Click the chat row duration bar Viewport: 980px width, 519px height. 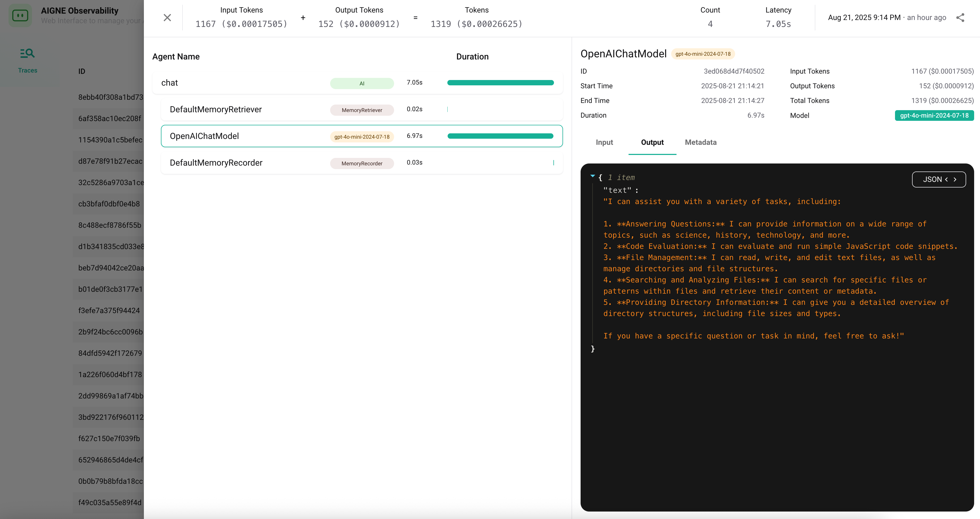[500, 82]
